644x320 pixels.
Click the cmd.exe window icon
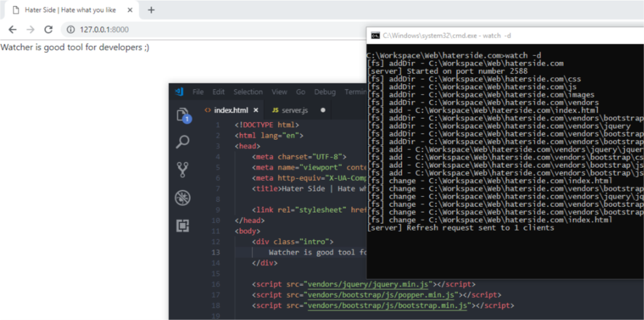click(375, 36)
